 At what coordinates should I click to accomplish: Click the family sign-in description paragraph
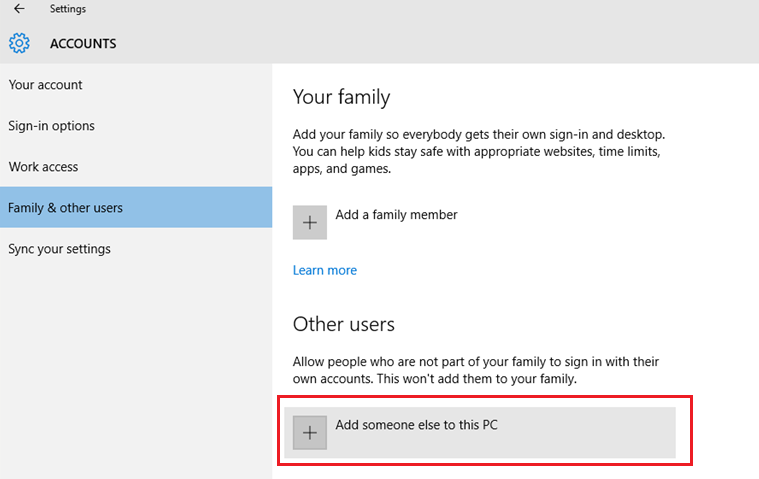(479, 151)
